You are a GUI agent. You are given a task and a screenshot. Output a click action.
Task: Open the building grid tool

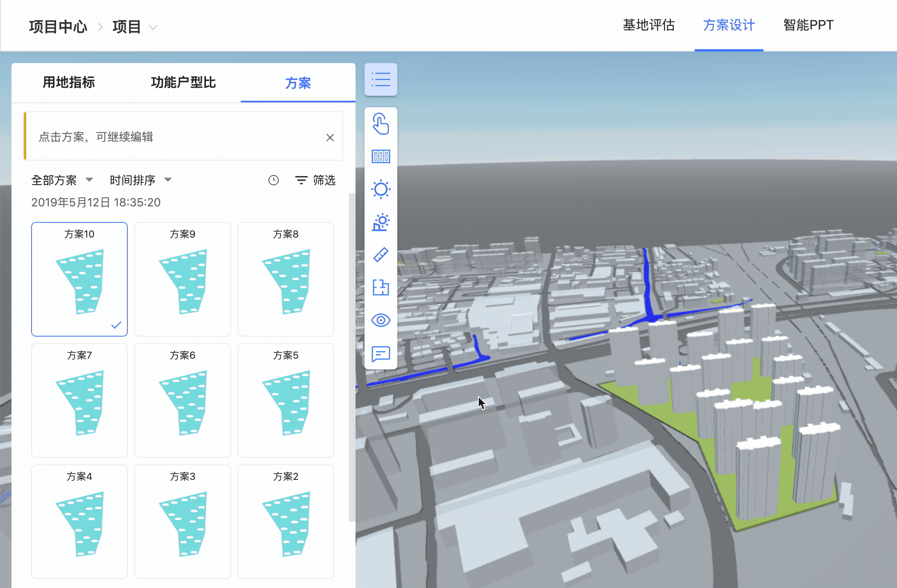pos(381,156)
